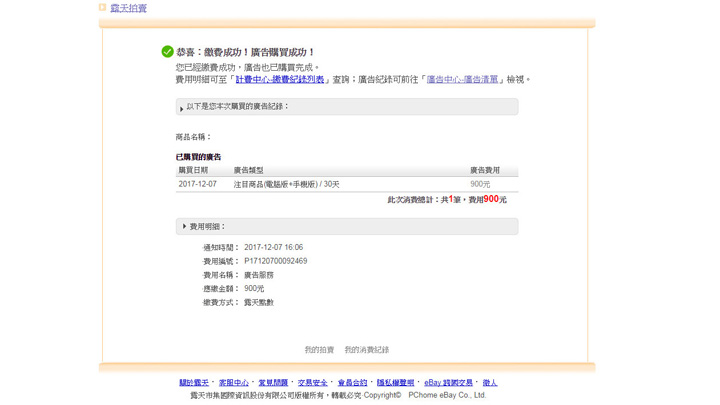This screenshot has height=405, width=720.
Task: Open 計費中心-繳費紀錄列表 link
Action: (x=280, y=80)
